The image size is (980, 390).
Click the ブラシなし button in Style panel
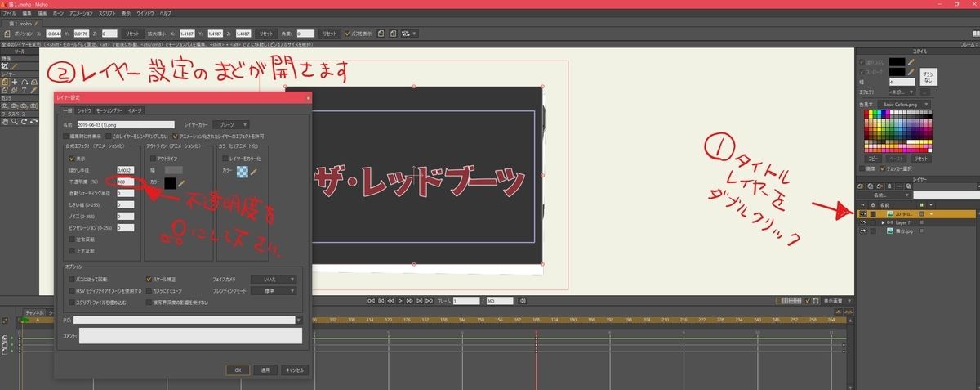click(928, 77)
